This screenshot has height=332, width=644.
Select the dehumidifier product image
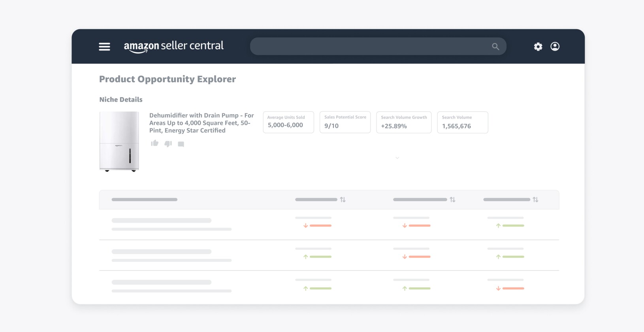coord(119,141)
